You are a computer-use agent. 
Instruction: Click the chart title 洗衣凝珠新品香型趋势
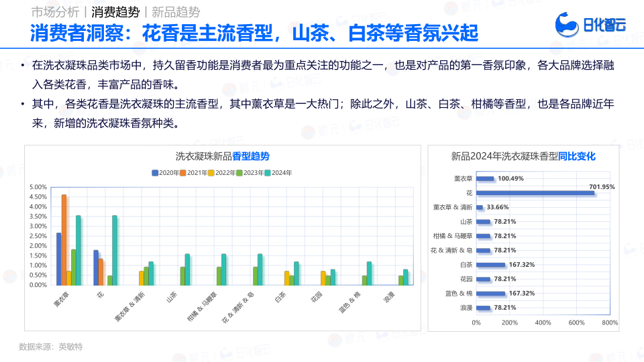click(223, 156)
